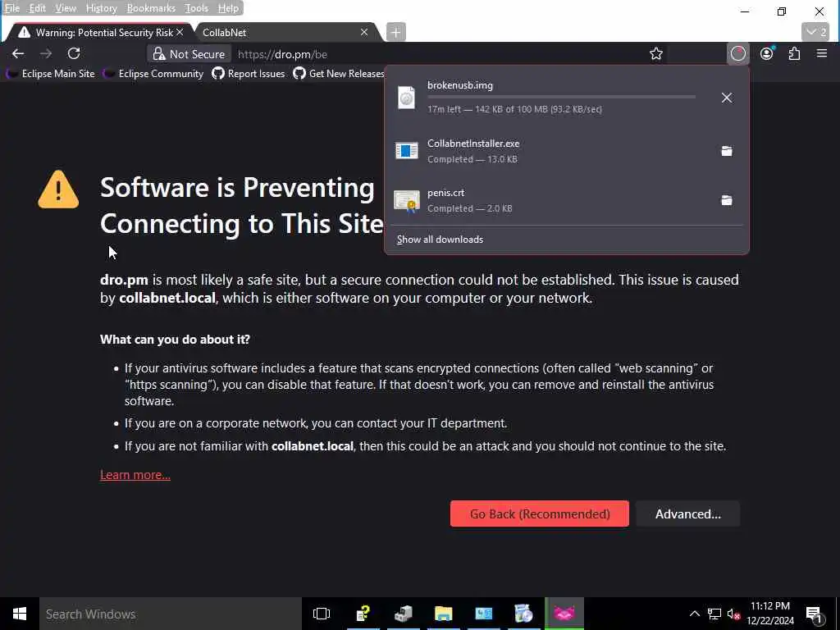Cancel the brokenusb.img download
This screenshot has width=840, height=630.
(727, 98)
